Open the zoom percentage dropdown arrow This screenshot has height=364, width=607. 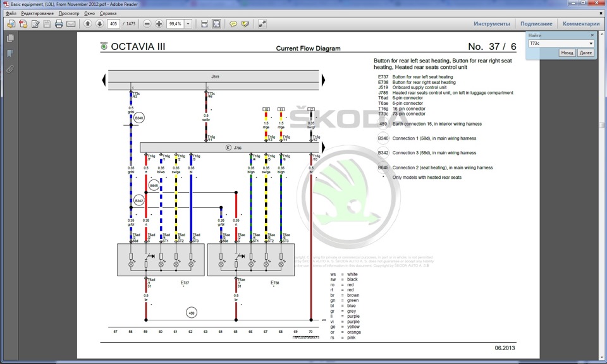coord(188,24)
